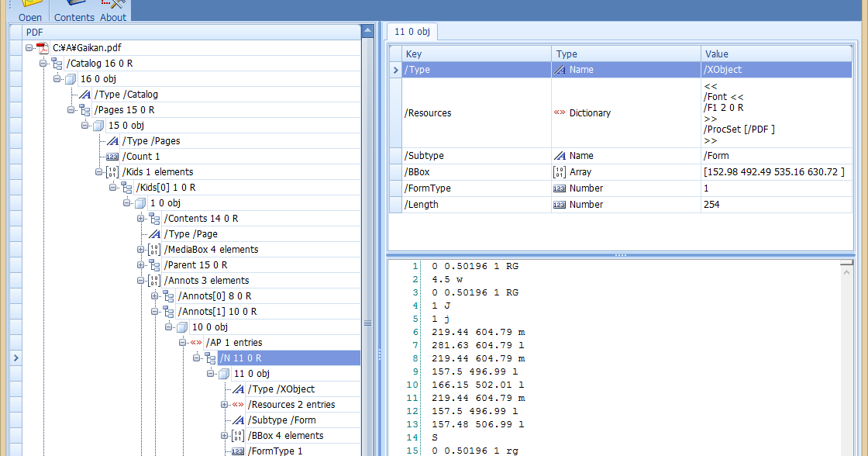
Task: Click the Number icon on /Length row
Action: click(560, 204)
